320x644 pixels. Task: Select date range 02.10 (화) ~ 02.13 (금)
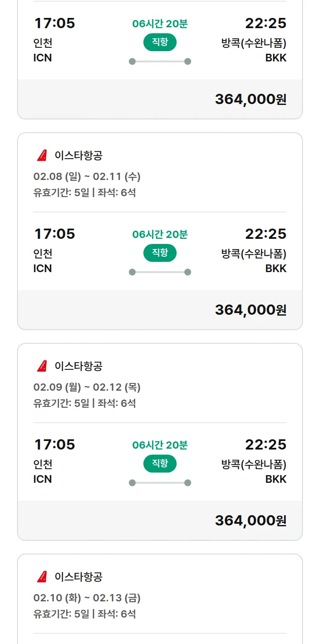click(x=87, y=598)
